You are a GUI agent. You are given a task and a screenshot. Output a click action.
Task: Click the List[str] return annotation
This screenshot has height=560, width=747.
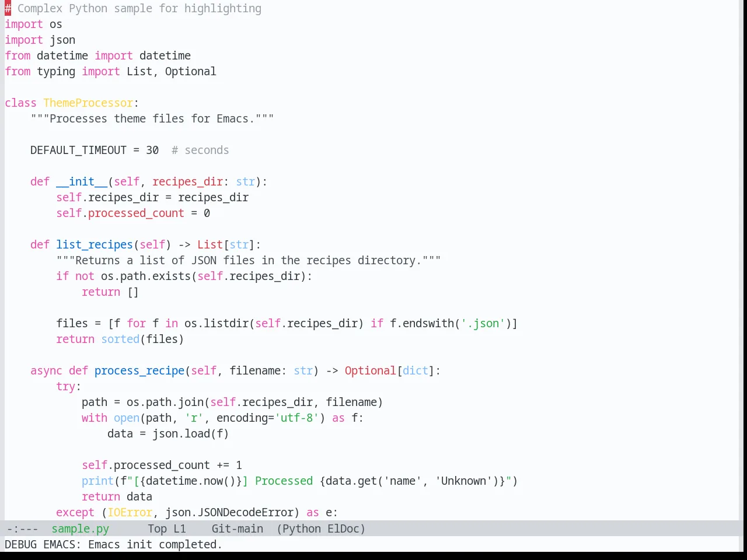point(226,244)
